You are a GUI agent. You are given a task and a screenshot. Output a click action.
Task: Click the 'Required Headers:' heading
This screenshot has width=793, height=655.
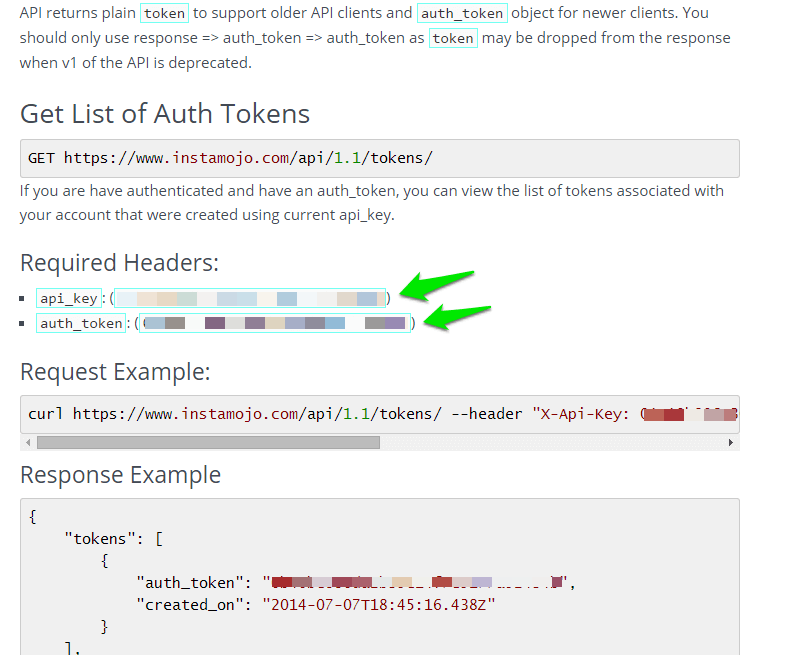pos(119,263)
